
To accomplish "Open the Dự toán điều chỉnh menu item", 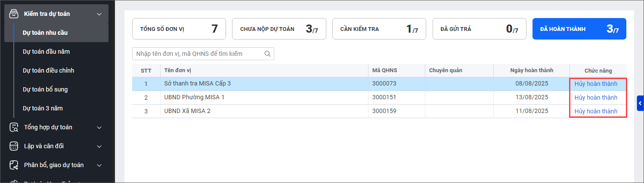I will [x=48, y=70].
